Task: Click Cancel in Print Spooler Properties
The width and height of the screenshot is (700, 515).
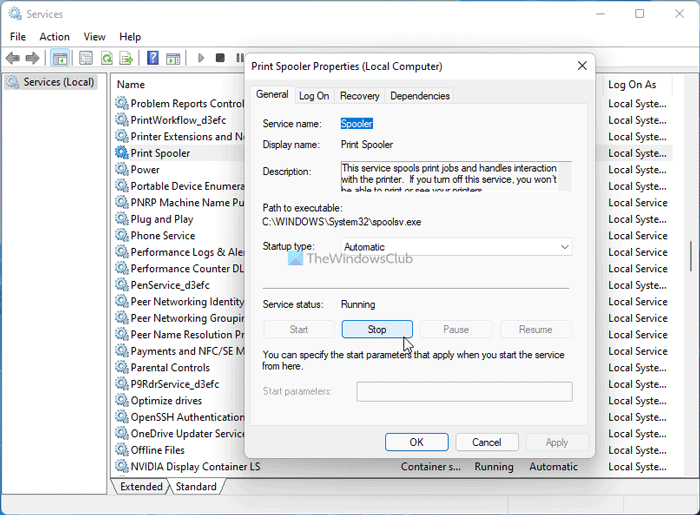Action: pos(487,442)
